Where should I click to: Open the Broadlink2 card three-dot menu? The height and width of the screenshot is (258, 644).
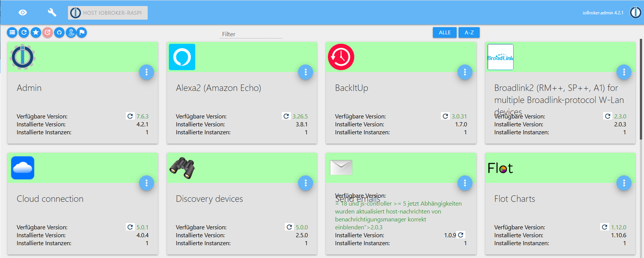(624, 72)
